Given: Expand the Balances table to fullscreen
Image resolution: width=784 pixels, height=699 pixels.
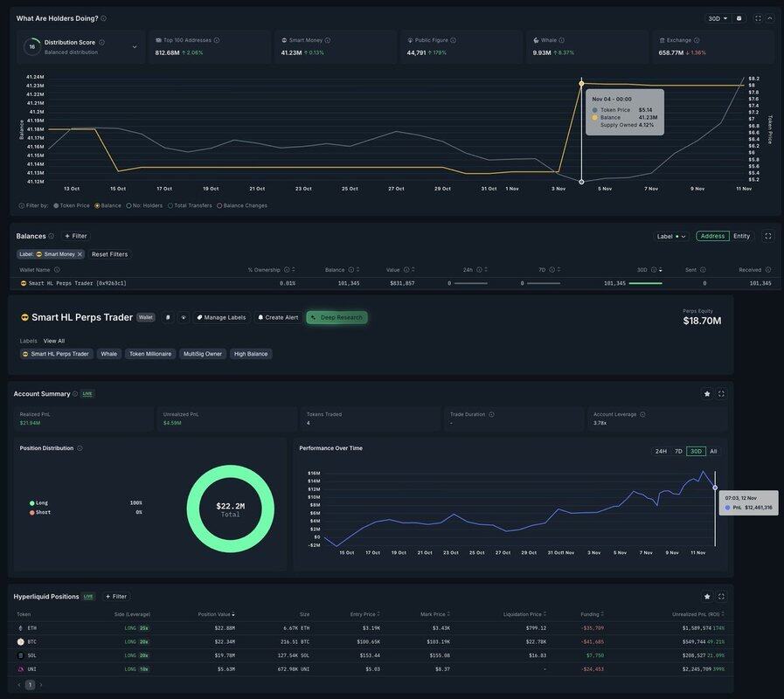Looking at the screenshot, I should pyautogui.click(x=768, y=236).
